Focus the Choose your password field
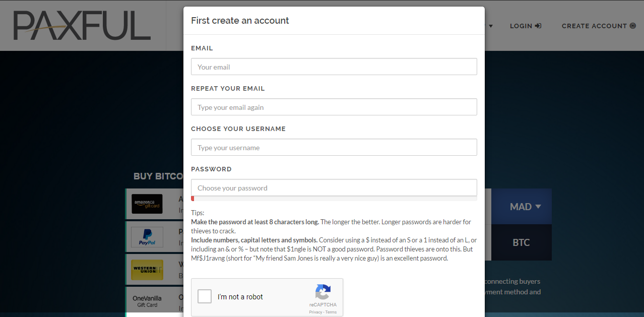644x317 pixels. pyautogui.click(x=334, y=187)
